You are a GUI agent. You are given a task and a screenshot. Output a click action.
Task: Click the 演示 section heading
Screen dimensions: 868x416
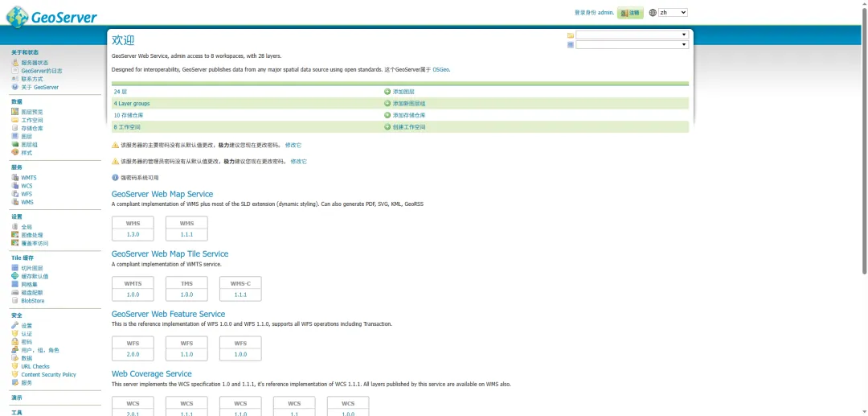[x=17, y=398]
